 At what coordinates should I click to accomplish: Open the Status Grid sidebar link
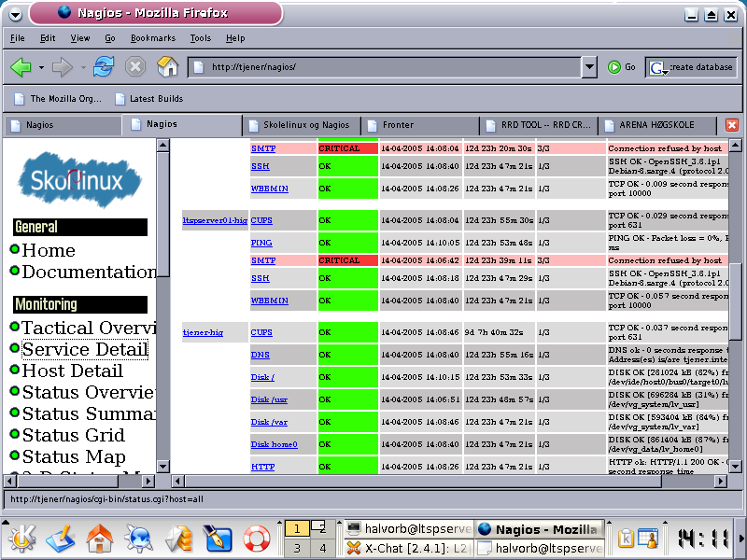[x=74, y=435]
